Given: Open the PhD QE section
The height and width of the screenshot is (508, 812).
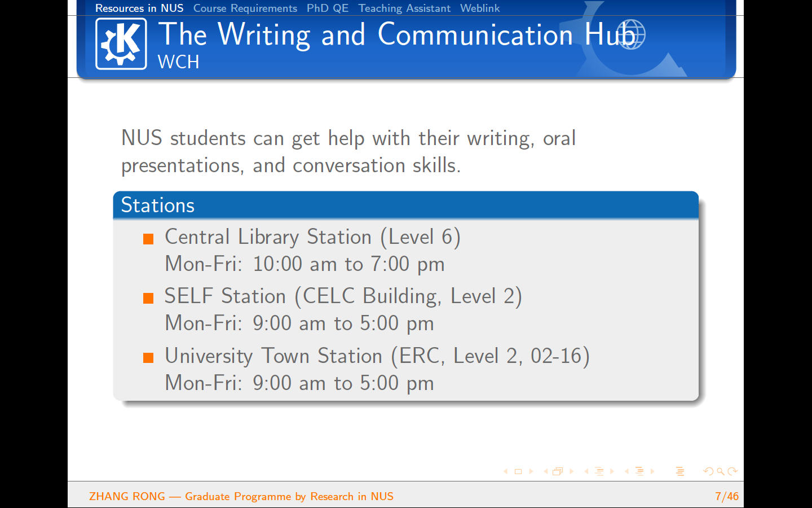Looking at the screenshot, I should click(x=328, y=8).
